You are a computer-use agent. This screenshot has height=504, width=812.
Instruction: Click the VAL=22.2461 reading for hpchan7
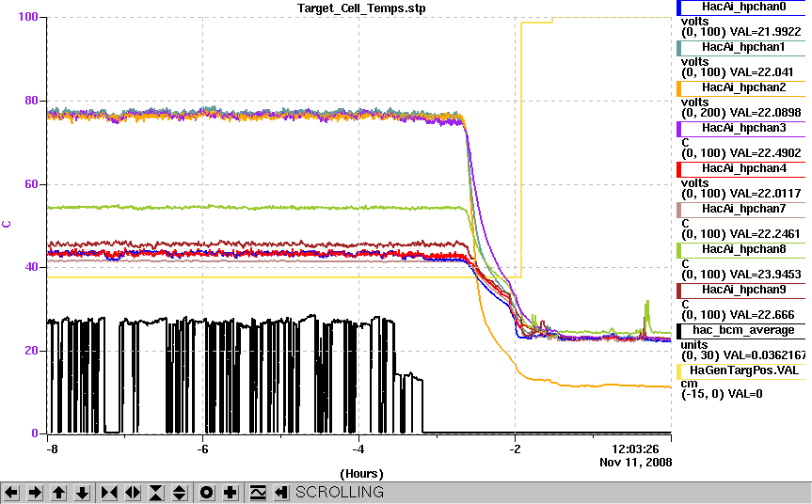(x=765, y=234)
